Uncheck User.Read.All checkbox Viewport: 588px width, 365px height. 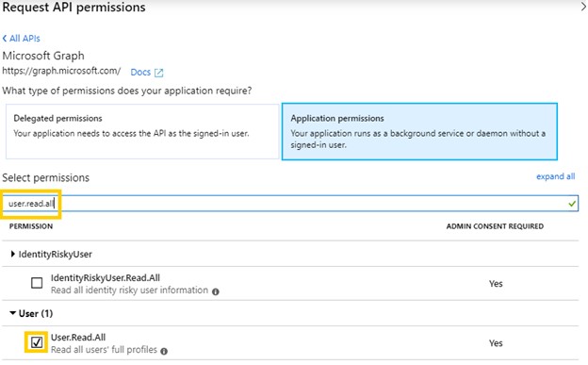(37, 342)
